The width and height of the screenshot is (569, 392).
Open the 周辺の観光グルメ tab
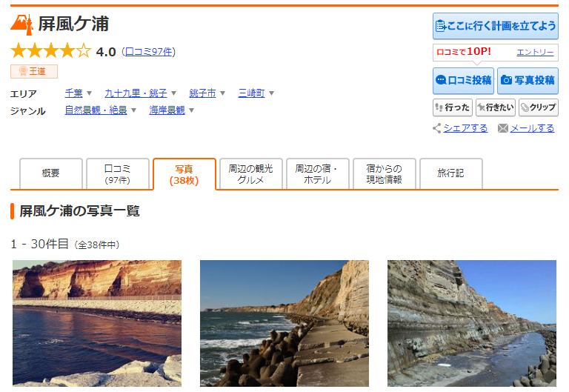point(250,173)
